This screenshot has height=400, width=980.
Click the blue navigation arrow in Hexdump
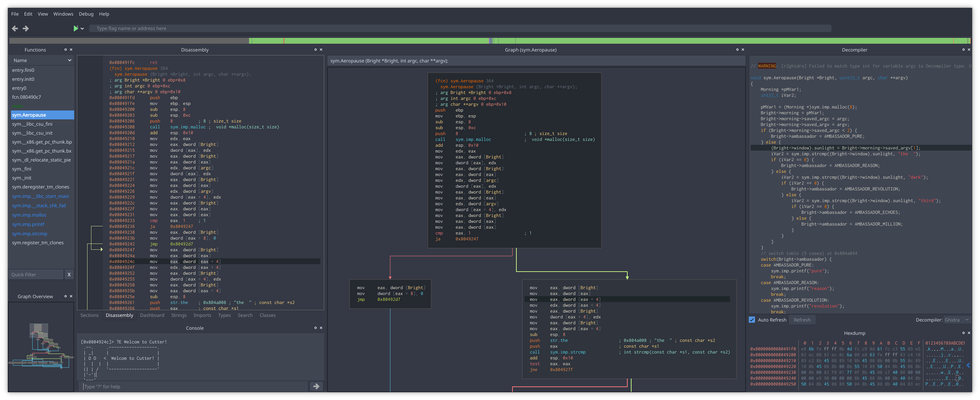click(968, 366)
